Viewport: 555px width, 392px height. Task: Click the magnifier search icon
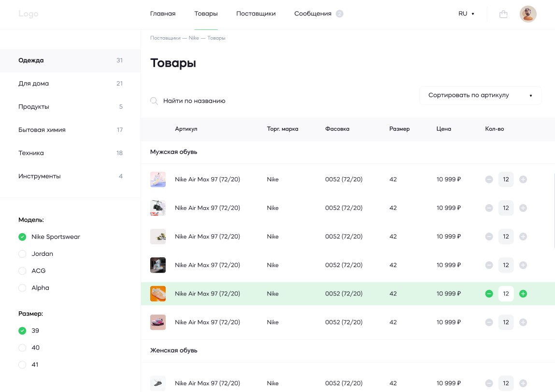[x=154, y=101]
